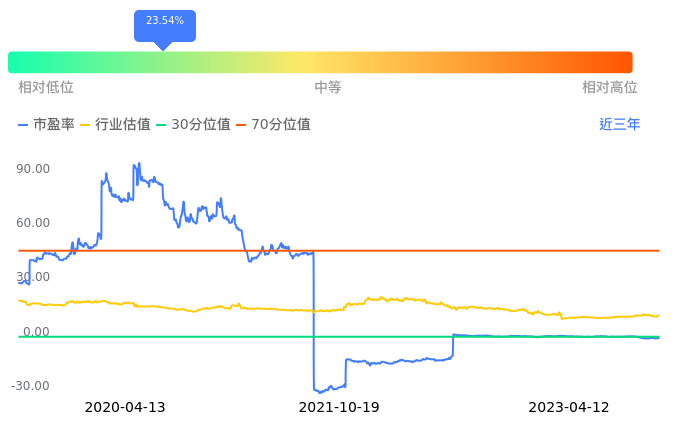
Task: Click the 60.00 y-axis label
Action: point(34,223)
